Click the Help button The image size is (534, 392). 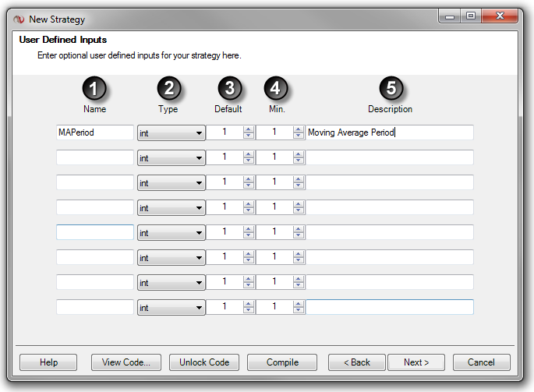point(48,362)
